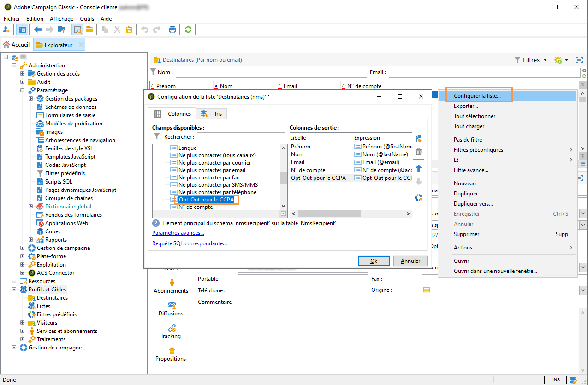Open the Outils menu
Image resolution: width=588 pixels, height=385 pixels.
tap(87, 19)
